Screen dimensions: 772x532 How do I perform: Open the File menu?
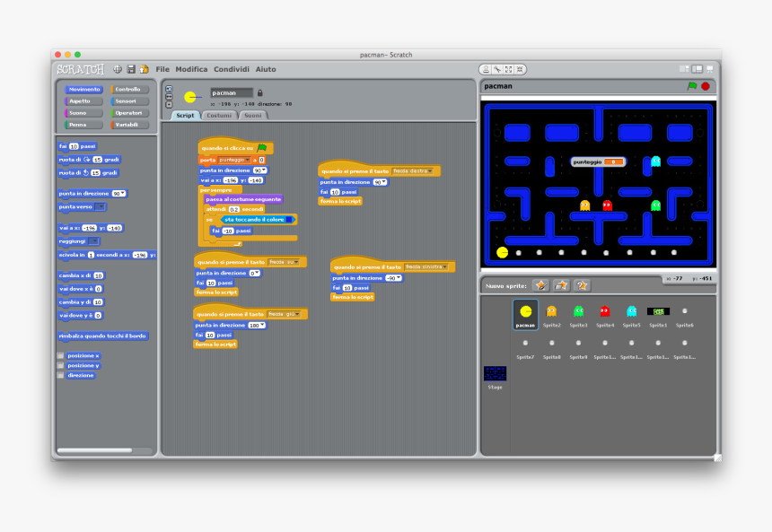coord(162,69)
